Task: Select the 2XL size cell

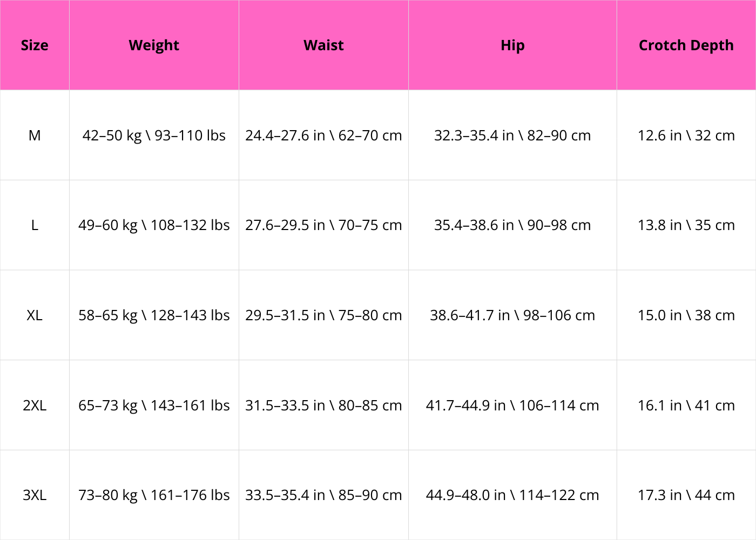Action: click(x=35, y=406)
